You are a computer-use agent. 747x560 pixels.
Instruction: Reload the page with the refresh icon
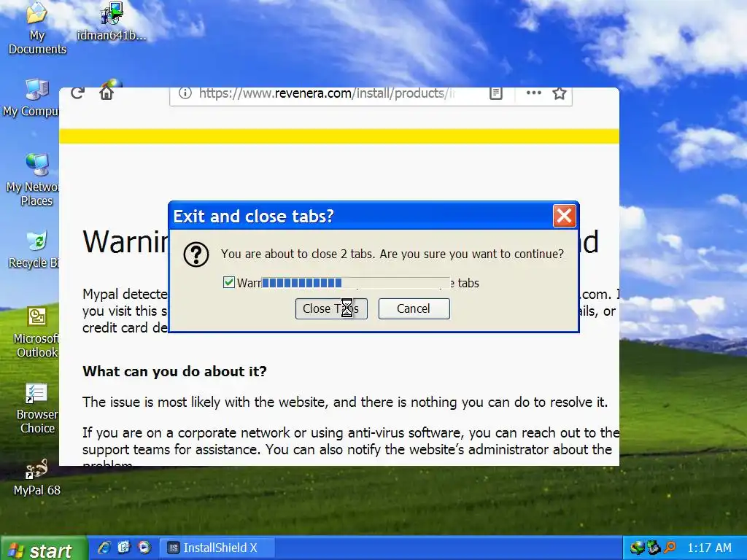pyautogui.click(x=77, y=93)
